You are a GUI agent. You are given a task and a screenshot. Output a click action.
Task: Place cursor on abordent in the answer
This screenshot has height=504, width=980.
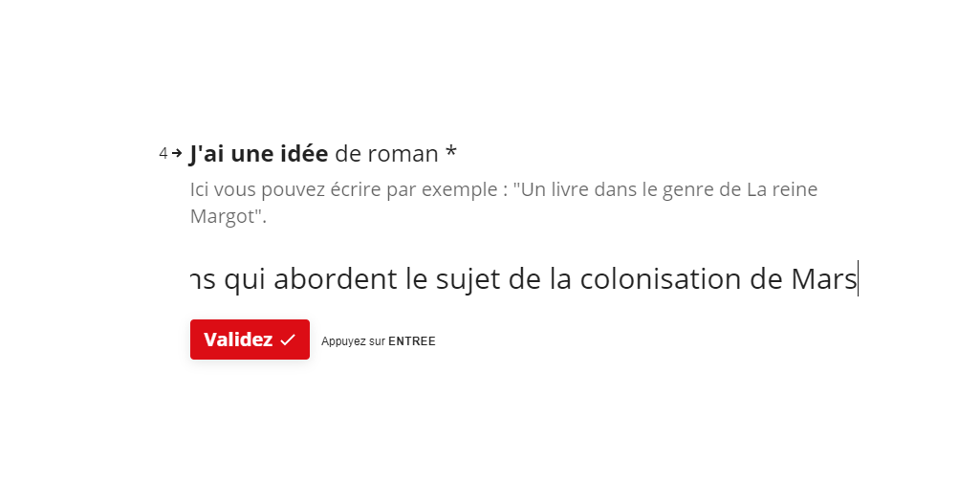(x=336, y=279)
